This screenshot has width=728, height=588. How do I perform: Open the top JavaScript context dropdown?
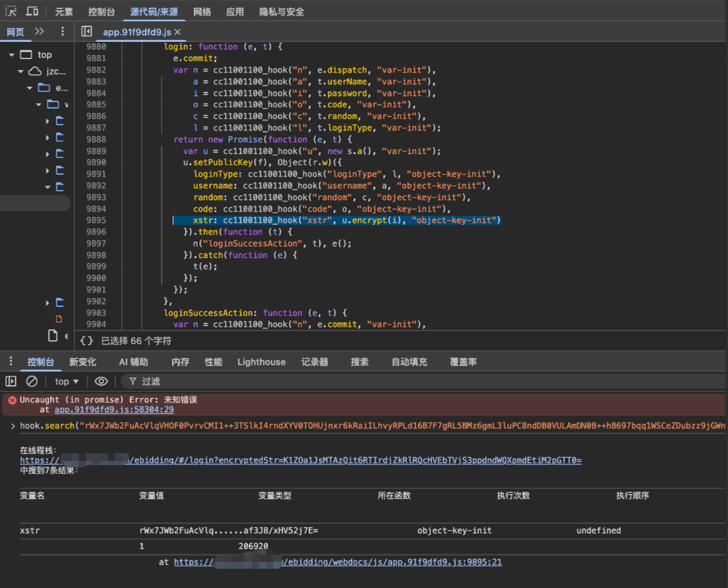[67, 381]
